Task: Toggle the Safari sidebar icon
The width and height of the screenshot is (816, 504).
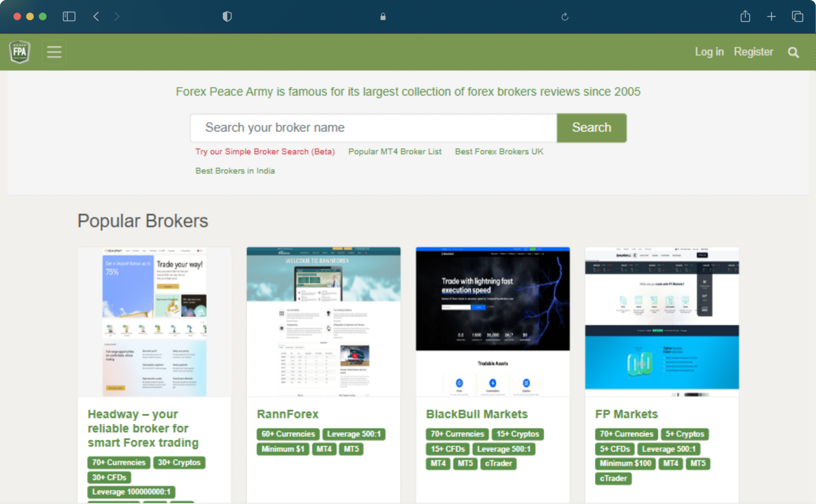Action: click(69, 16)
